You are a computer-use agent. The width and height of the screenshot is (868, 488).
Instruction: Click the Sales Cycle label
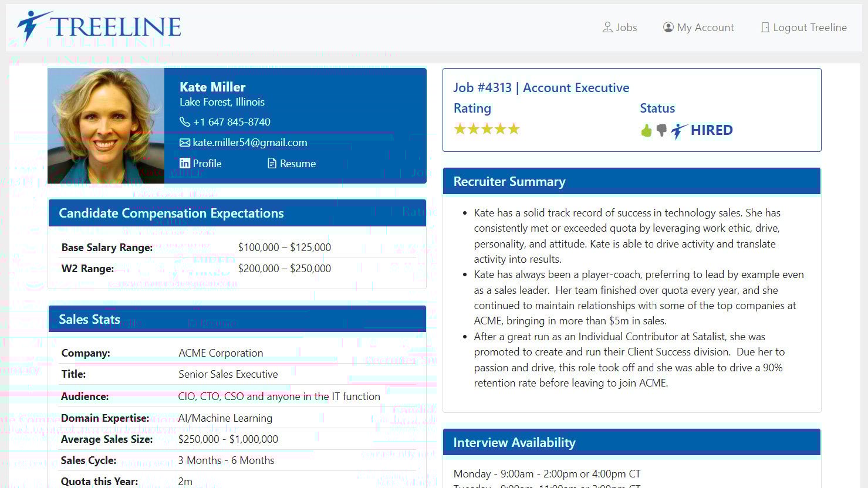89,460
